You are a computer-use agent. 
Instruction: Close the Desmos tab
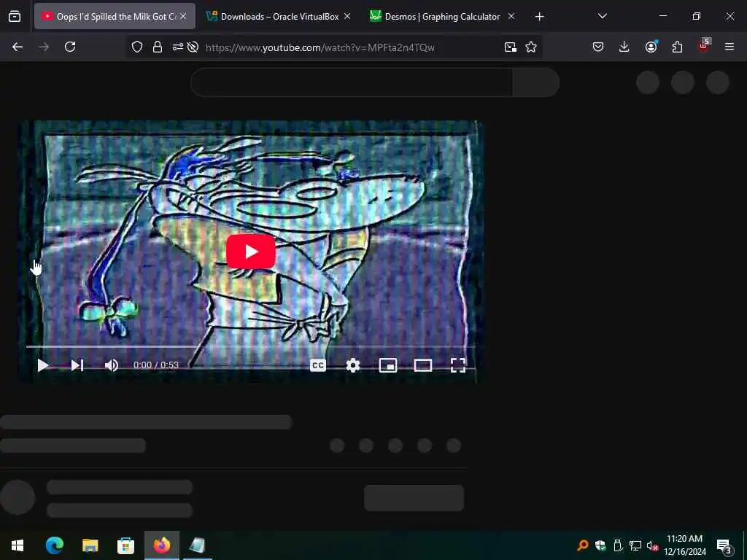pyautogui.click(x=511, y=16)
